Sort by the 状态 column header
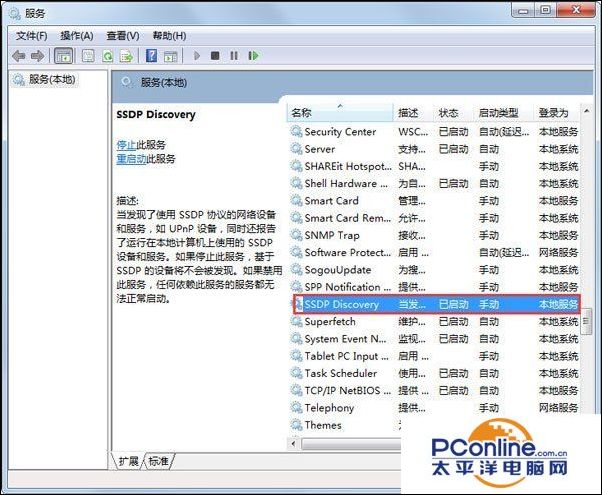The width and height of the screenshot is (602, 495). tap(453, 113)
